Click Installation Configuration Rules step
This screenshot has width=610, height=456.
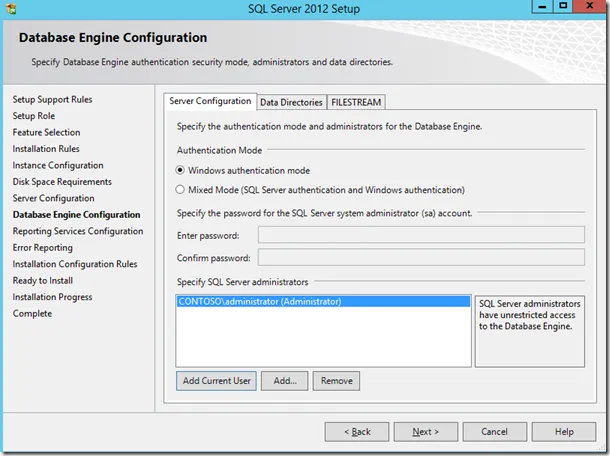click(75, 264)
